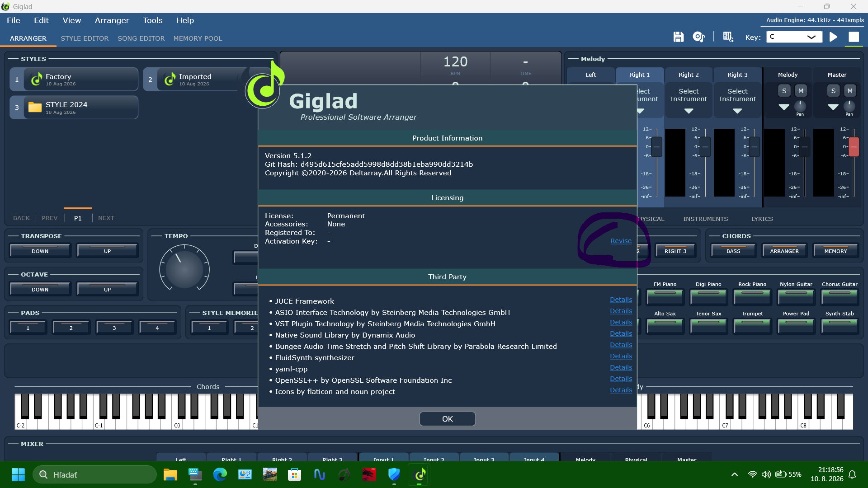Click the TEMPO dial knob
The width and height of the screenshot is (868, 488).
pyautogui.click(x=184, y=269)
